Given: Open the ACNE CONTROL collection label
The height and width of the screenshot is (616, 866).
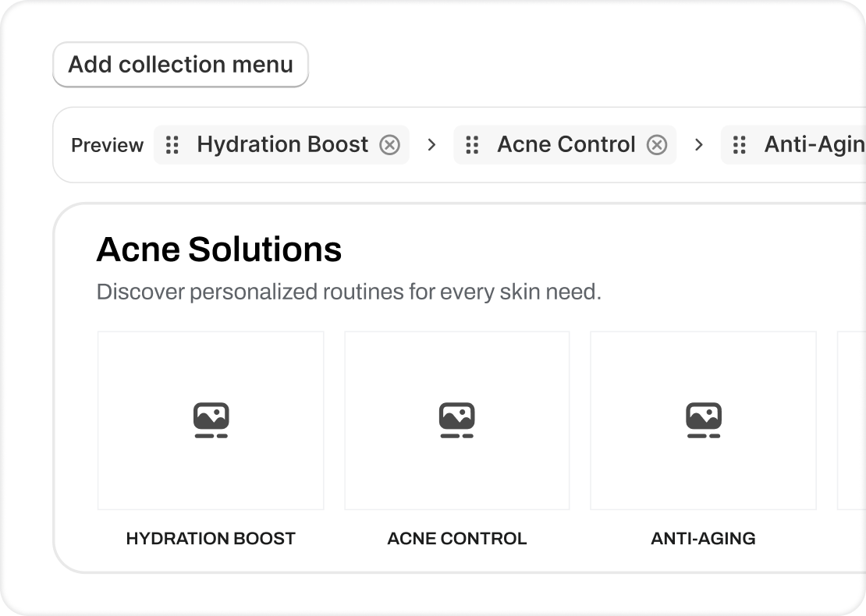Looking at the screenshot, I should pos(457,538).
